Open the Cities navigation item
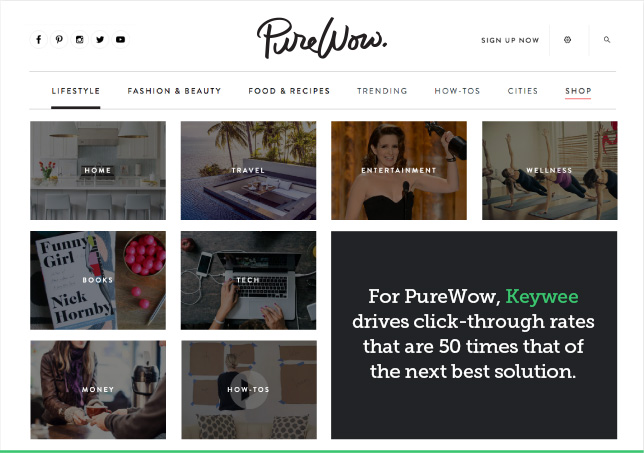This screenshot has width=644, height=453. [x=522, y=91]
